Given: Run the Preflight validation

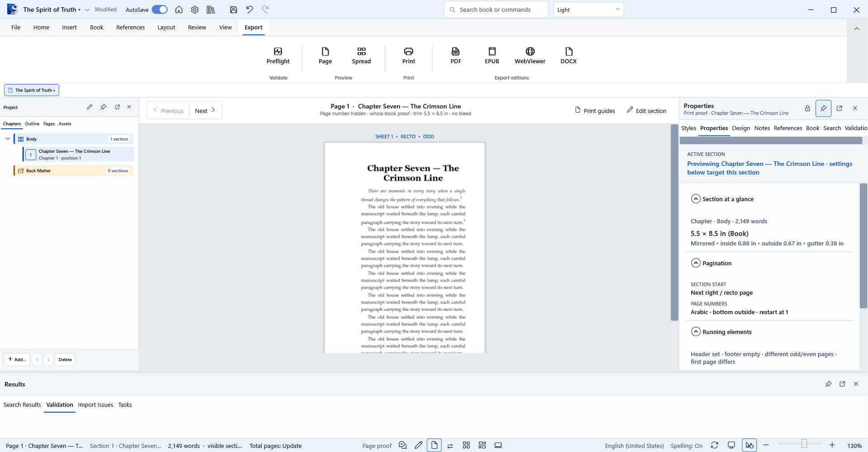Looking at the screenshot, I should click(278, 56).
